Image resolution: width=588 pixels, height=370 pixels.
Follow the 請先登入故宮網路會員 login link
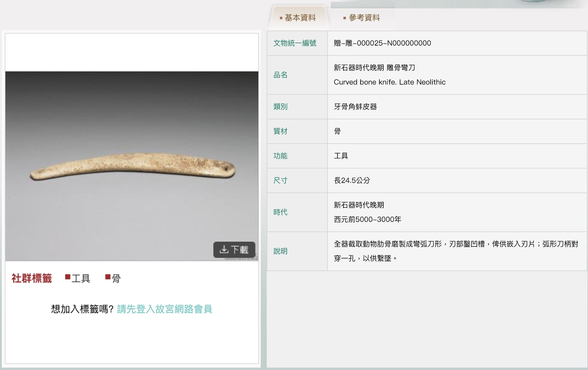[x=165, y=309]
